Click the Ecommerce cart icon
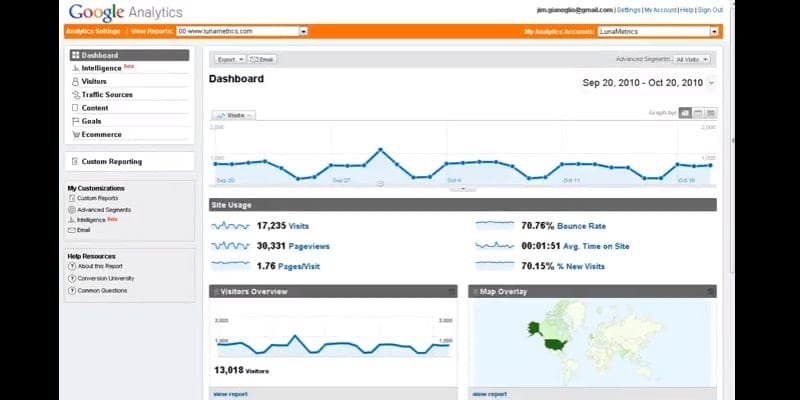This screenshot has width=800, height=400. [x=76, y=135]
